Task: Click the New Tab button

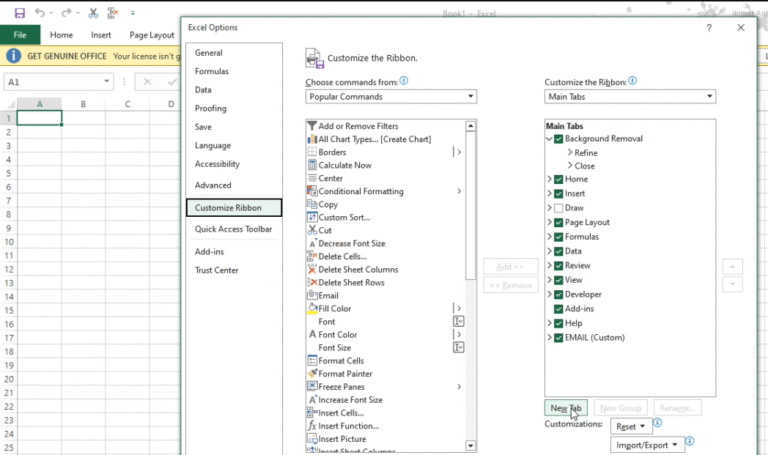Action: pyautogui.click(x=566, y=407)
